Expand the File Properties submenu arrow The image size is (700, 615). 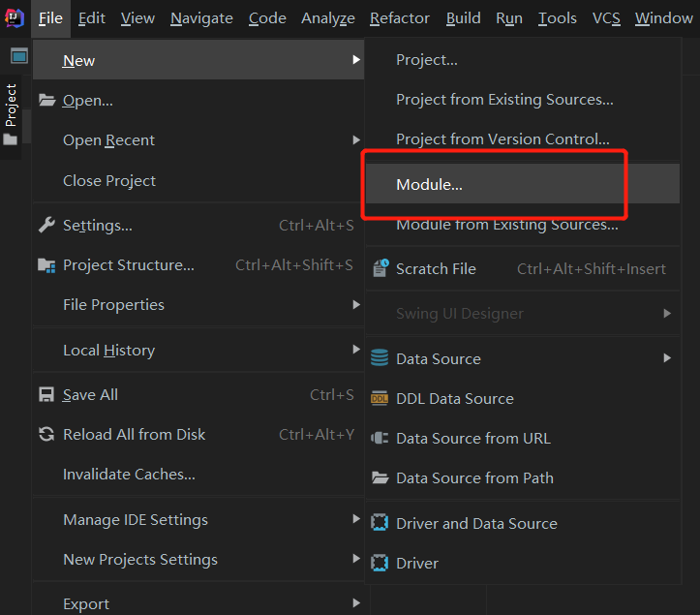click(x=356, y=305)
